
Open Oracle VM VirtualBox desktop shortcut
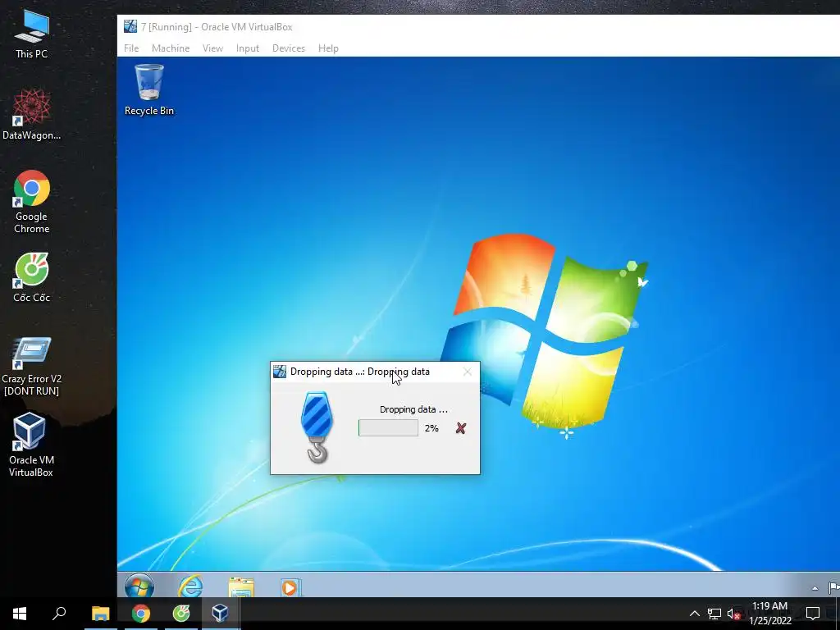click(x=31, y=445)
